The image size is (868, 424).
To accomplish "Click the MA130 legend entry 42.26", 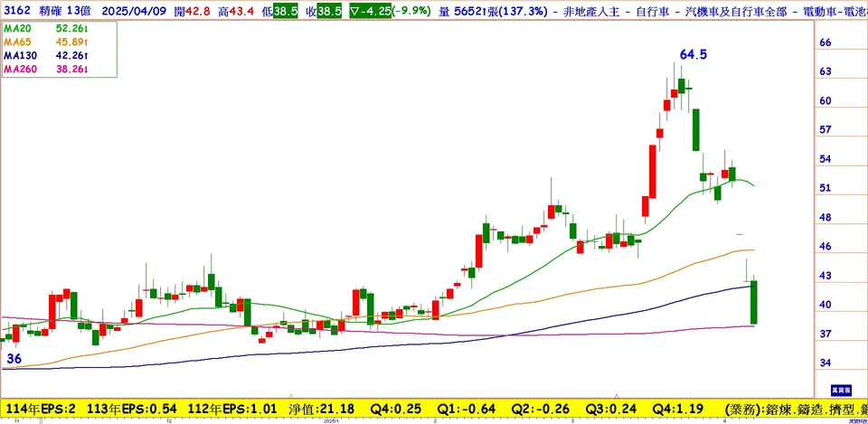I will point(46,56).
